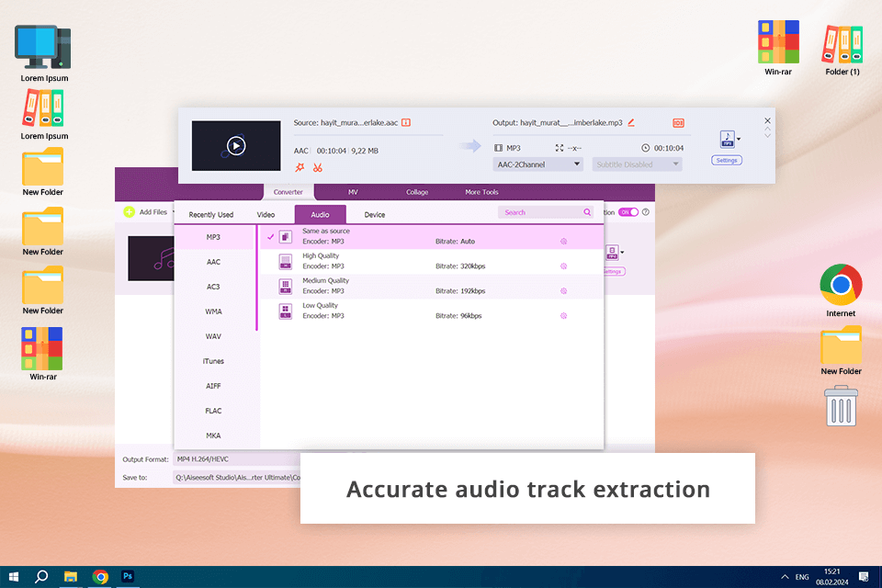The height and width of the screenshot is (588, 882).
Task: Click background window format icon
Action: (612, 252)
